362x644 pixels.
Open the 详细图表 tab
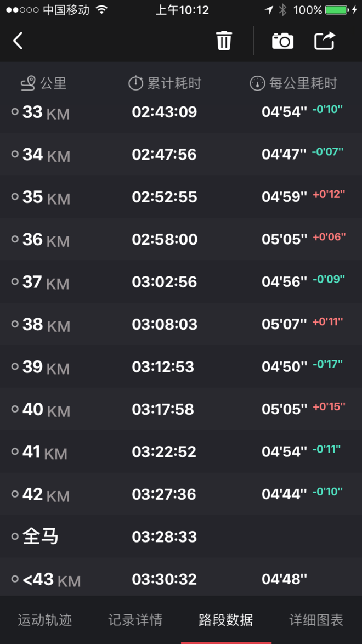pos(316,620)
